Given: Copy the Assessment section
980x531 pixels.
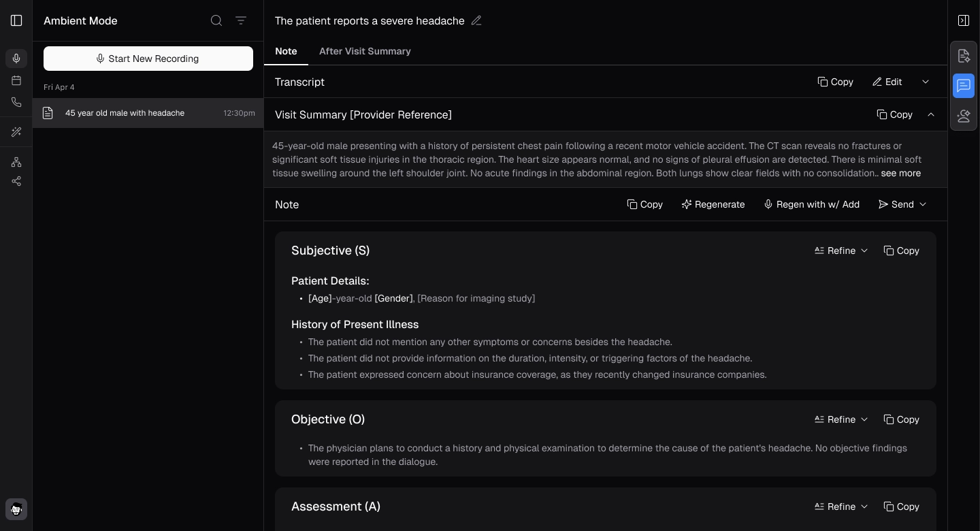Looking at the screenshot, I should [x=901, y=506].
